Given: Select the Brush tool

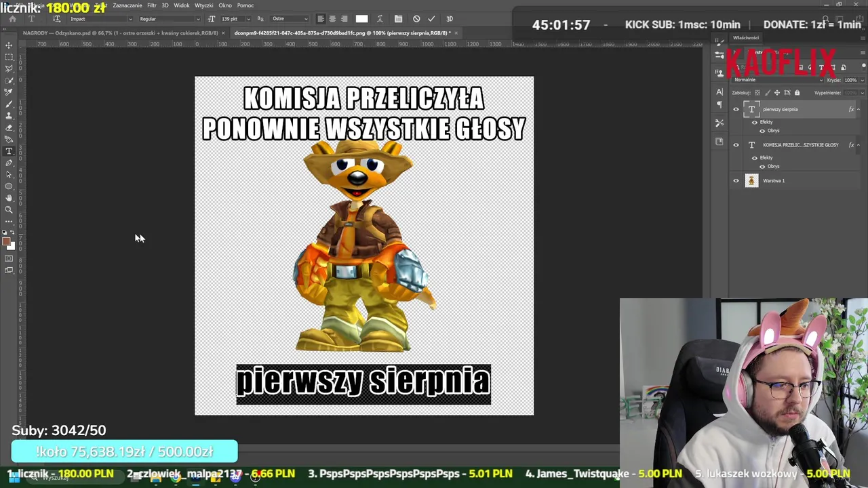Looking at the screenshot, I should pos(9,104).
